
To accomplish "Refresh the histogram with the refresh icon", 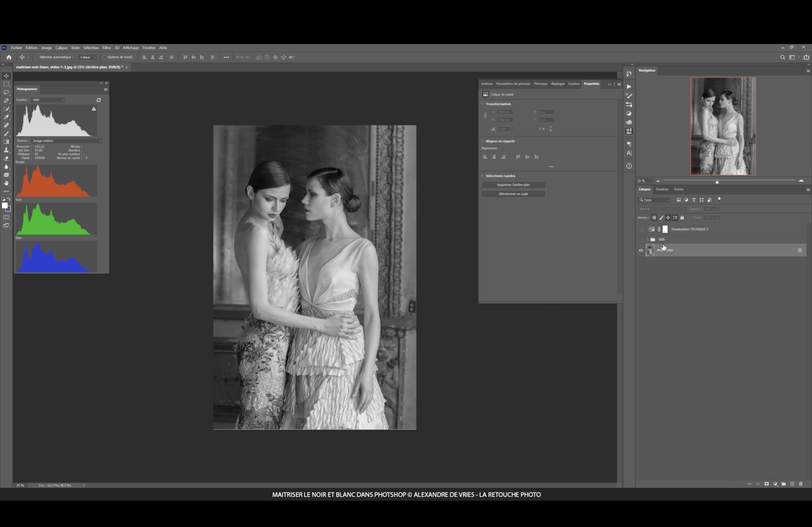I will click(99, 100).
